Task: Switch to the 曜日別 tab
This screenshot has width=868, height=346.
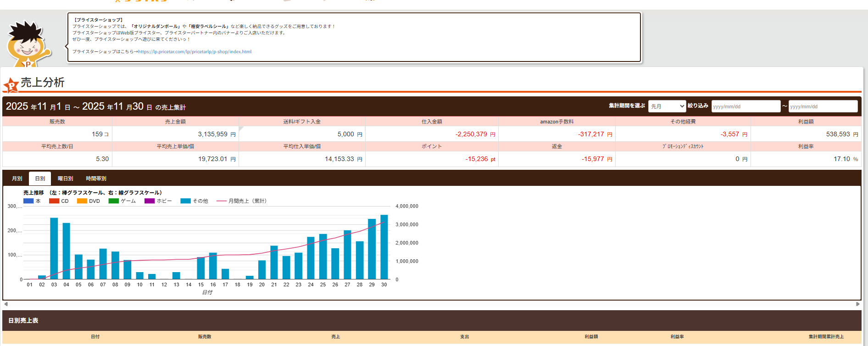Action: point(65,179)
